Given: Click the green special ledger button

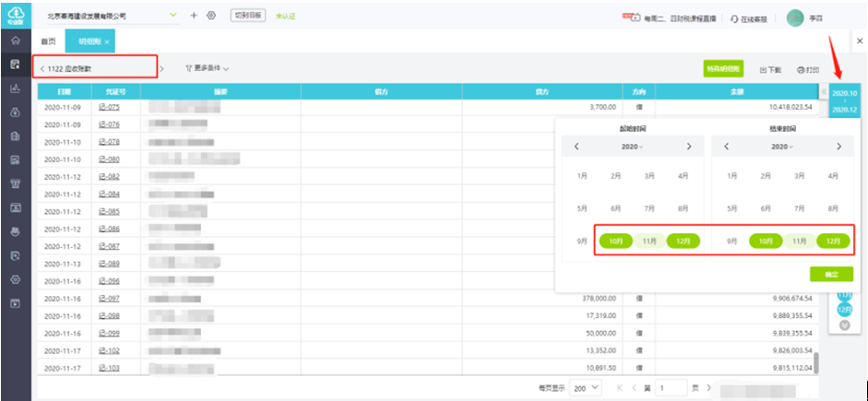Looking at the screenshot, I should [723, 68].
